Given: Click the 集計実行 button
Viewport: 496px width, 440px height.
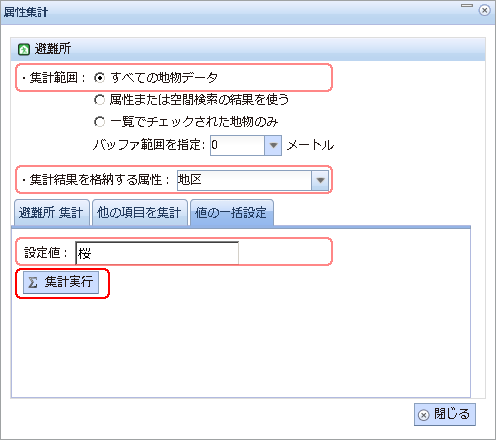Looking at the screenshot, I should coord(61,282).
